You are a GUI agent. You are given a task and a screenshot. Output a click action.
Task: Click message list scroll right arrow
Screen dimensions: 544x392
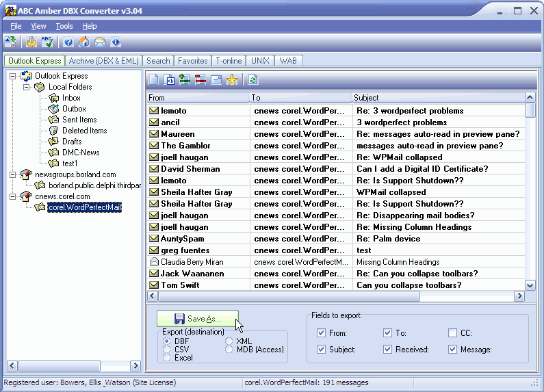point(519,296)
